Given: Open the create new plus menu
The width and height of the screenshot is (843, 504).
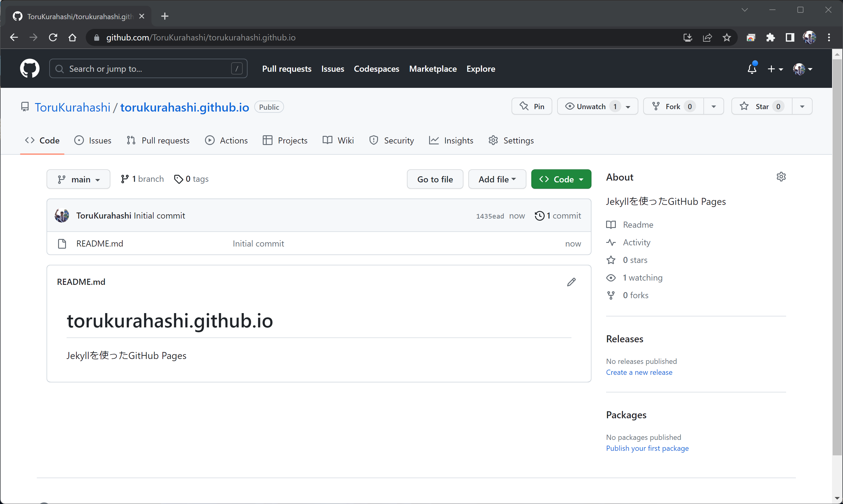Looking at the screenshot, I should pos(775,69).
